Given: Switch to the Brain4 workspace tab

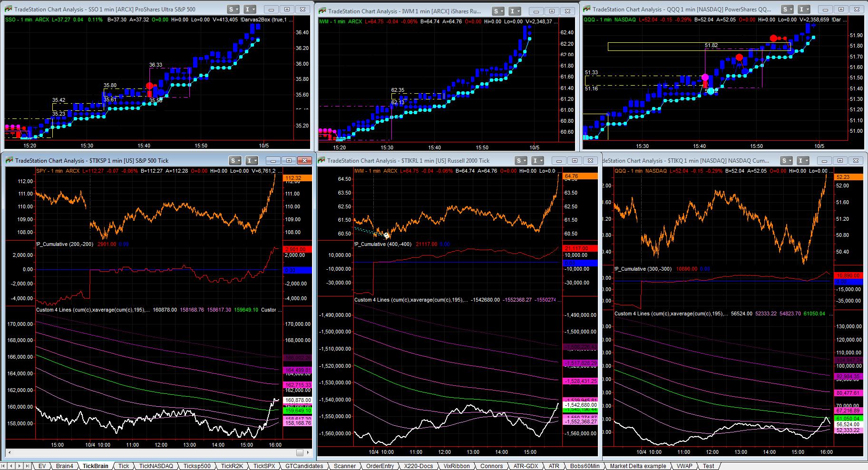Looking at the screenshot, I should tap(64, 466).
